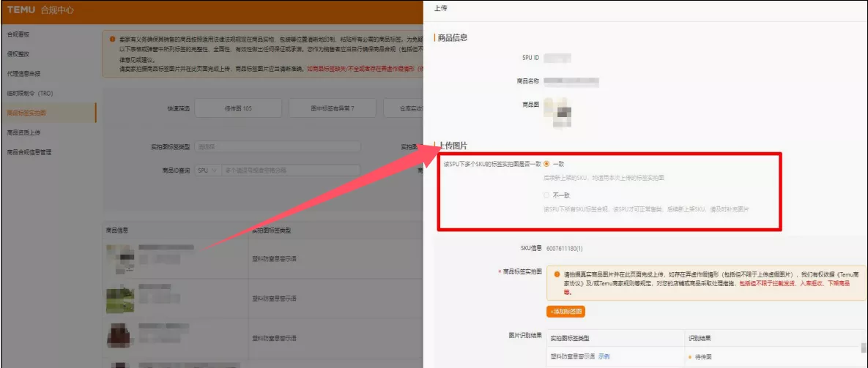Image resolution: width=868 pixels, height=368 pixels.
Task: Open 商品合规信息管理 in the sidebar
Action: coord(29,152)
